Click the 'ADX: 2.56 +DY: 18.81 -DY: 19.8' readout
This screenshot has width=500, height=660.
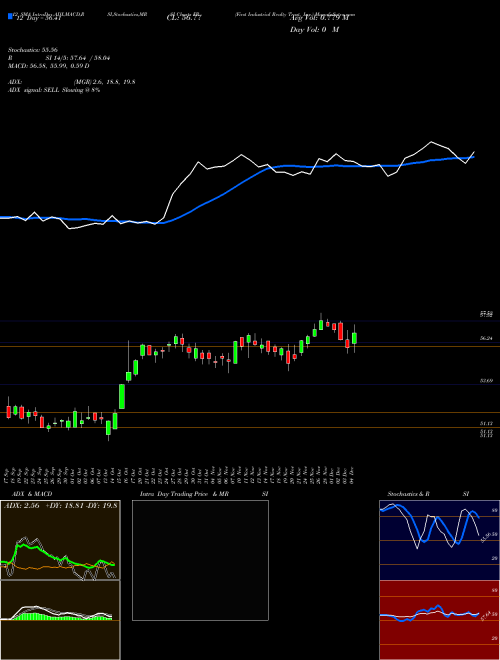pyautogui.click(x=60, y=506)
